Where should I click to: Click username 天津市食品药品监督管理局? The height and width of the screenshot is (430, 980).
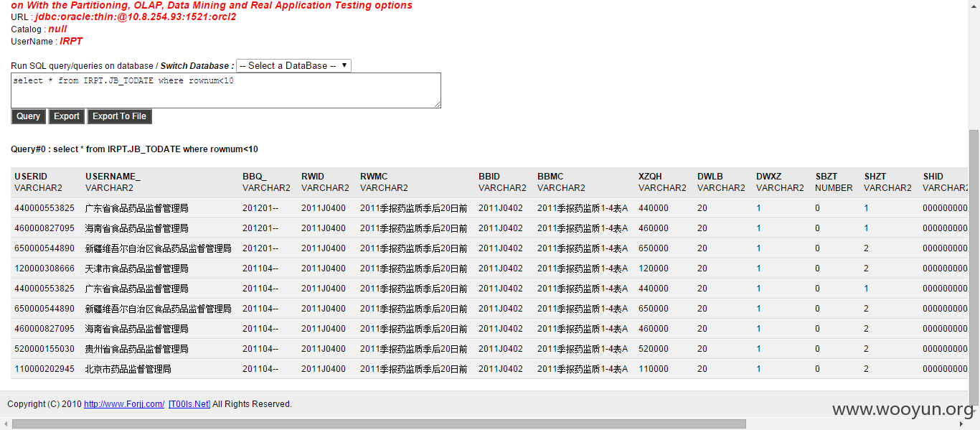coord(137,268)
